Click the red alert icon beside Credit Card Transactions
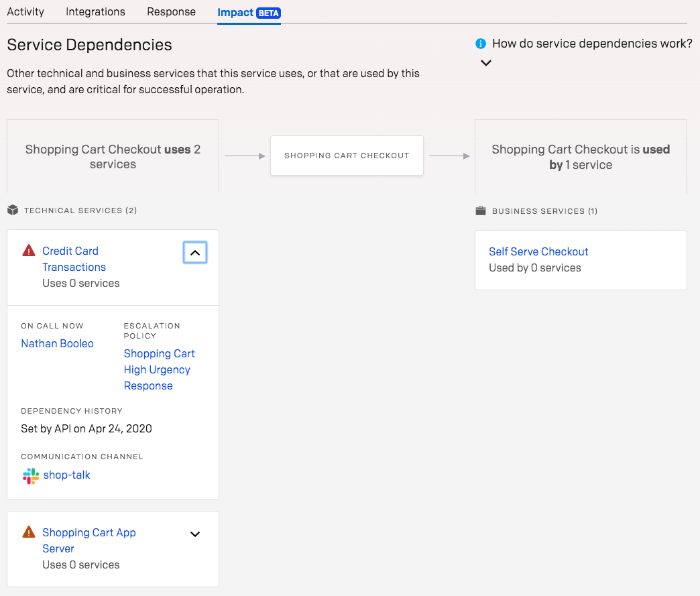 29,251
